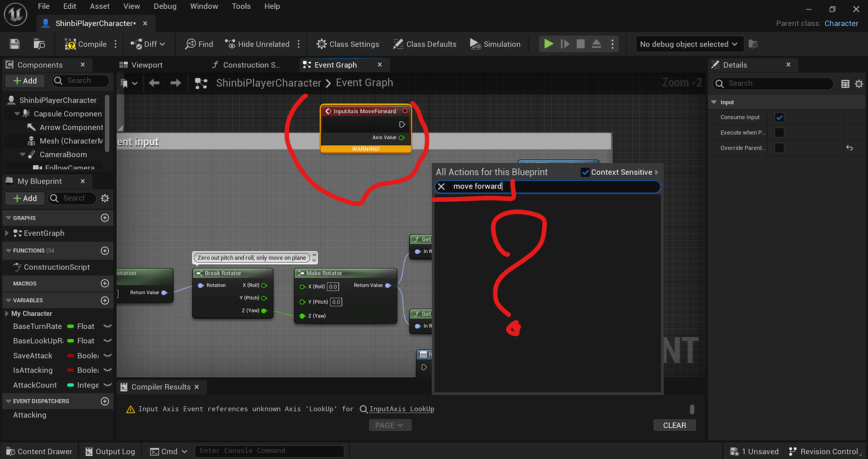Toggle the Context Sensitive checkbox
This screenshot has height=459, width=868.
[585, 172]
